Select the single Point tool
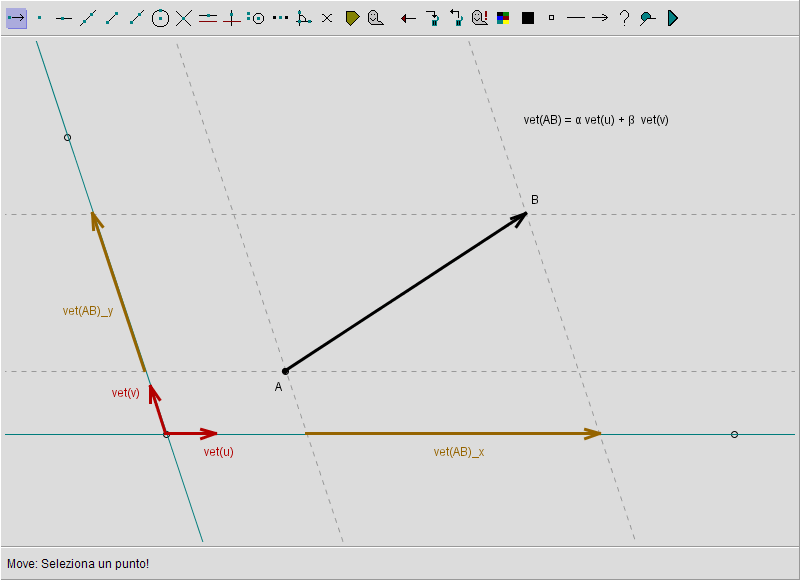Viewport: 800px width, 580px height. (x=40, y=18)
